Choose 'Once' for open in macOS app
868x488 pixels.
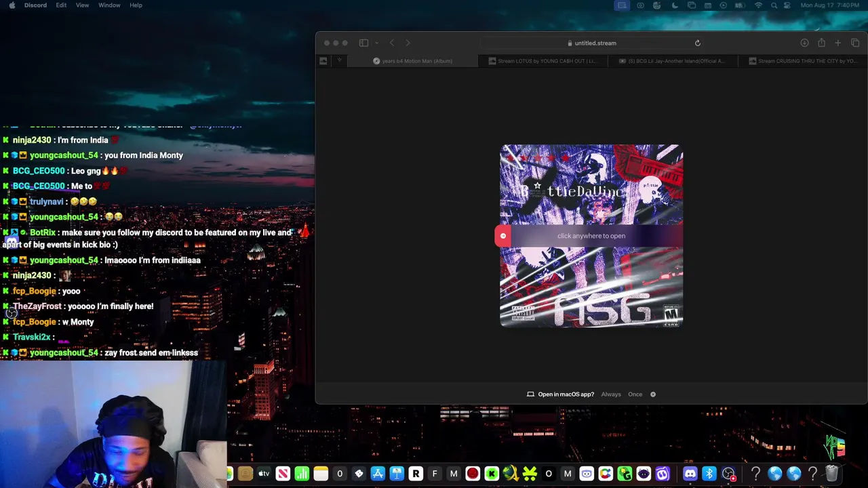pos(635,394)
